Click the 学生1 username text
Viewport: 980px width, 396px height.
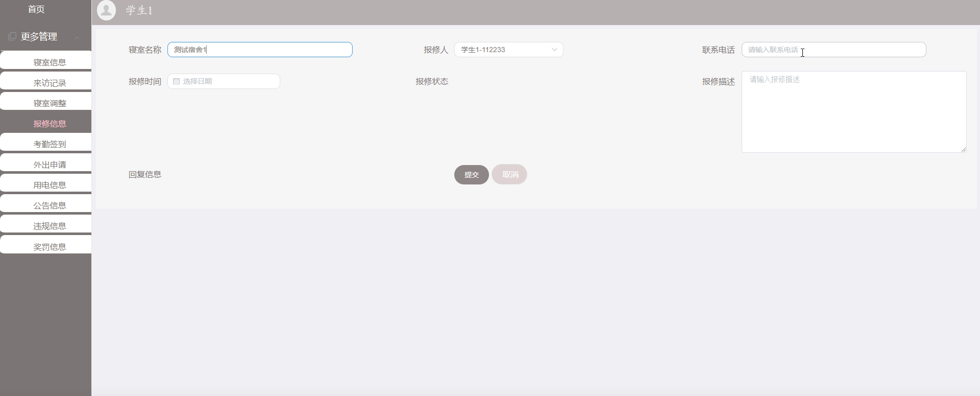tap(139, 11)
